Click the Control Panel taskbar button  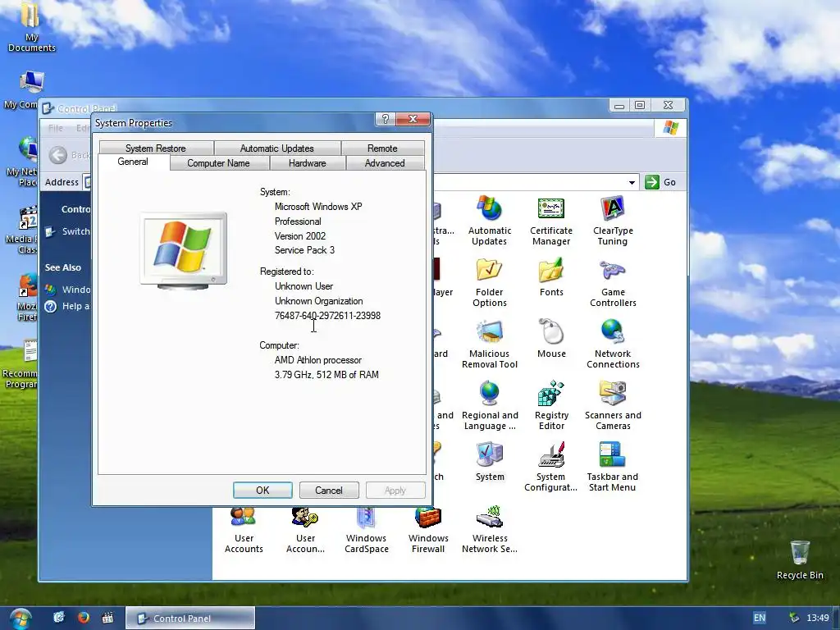[x=190, y=619]
